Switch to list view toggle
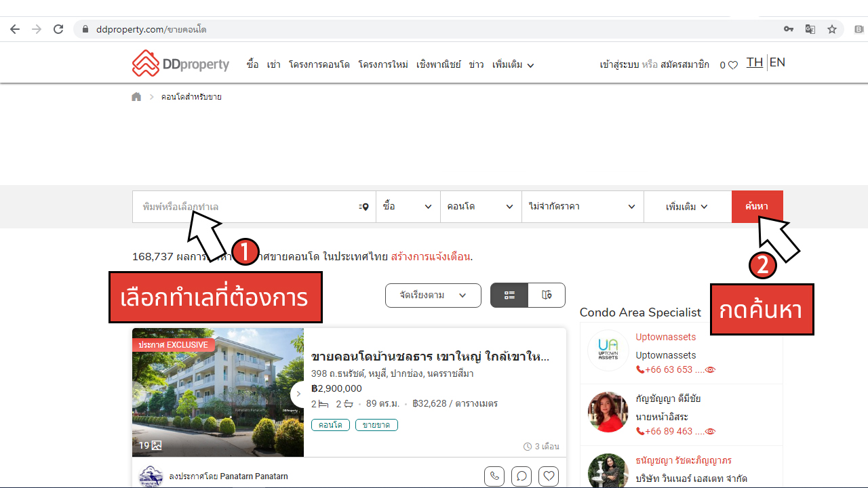 pyautogui.click(x=509, y=296)
